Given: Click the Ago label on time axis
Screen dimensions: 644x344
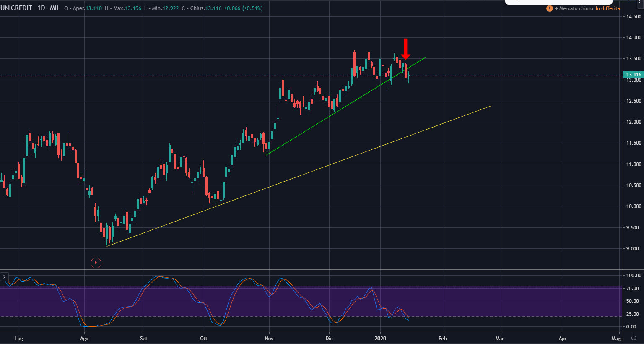Looking at the screenshot, I should (84, 339).
